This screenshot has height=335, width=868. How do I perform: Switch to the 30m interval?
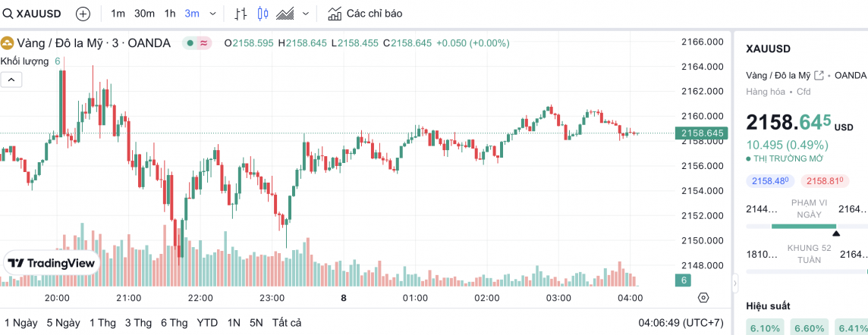click(x=144, y=14)
